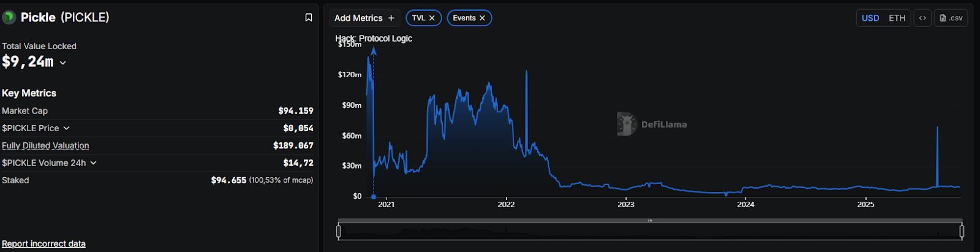Click the event dot at chart baseline
Viewport: 980px width, 252px height.
(374, 197)
